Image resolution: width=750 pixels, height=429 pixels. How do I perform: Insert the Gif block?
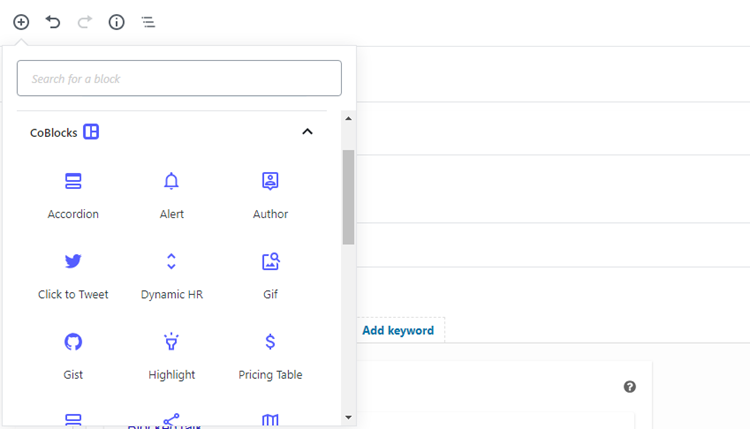[270, 276]
